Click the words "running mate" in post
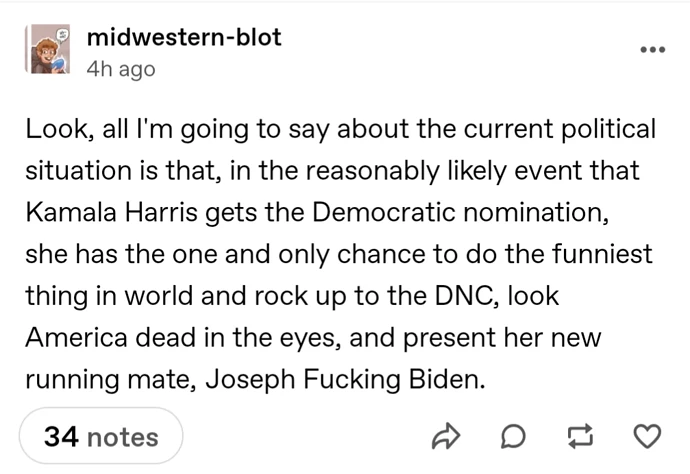690x474 pixels. pos(108,379)
